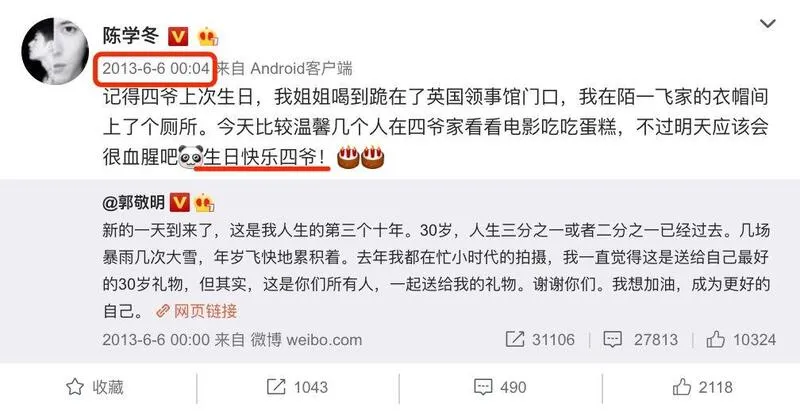Open the post timestamp 2013-6-6 00:04

tap(156, 68)
